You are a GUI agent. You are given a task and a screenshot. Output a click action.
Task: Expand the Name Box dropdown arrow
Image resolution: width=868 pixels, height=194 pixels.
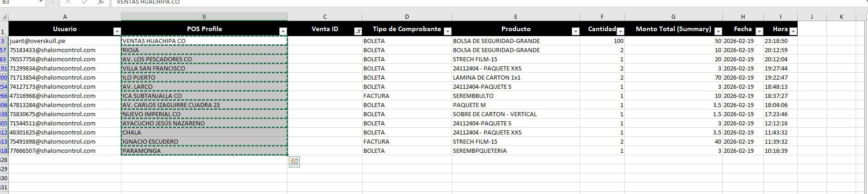[41, 2]
